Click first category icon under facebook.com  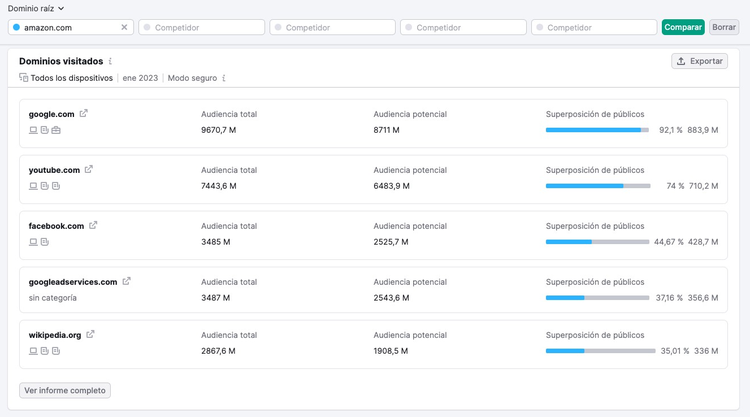tap(33, 242)
